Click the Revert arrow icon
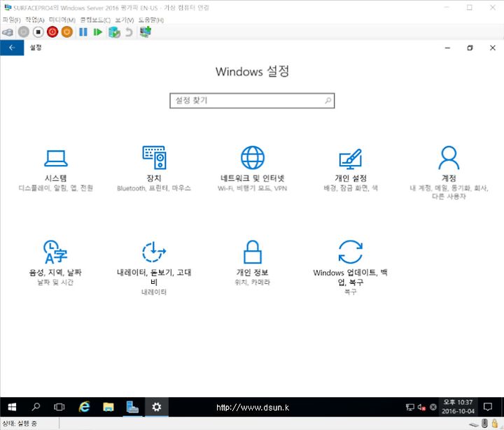 coord(129,32)
